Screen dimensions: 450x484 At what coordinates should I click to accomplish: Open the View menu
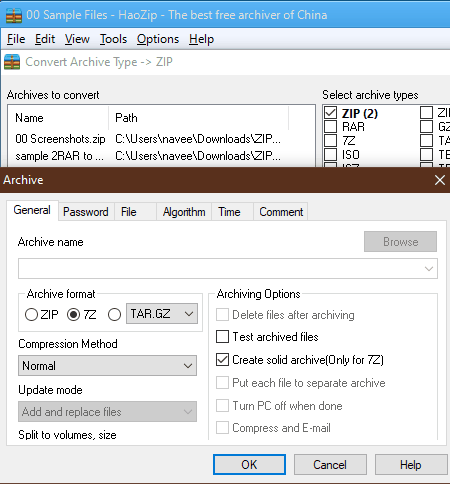(x=77, y=39)
